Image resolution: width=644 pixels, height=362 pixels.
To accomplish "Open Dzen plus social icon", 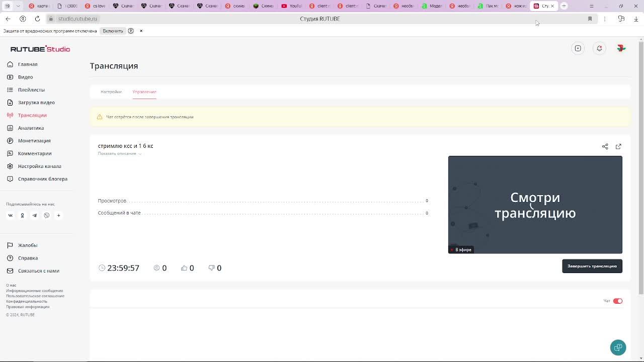I will (58, 215).
